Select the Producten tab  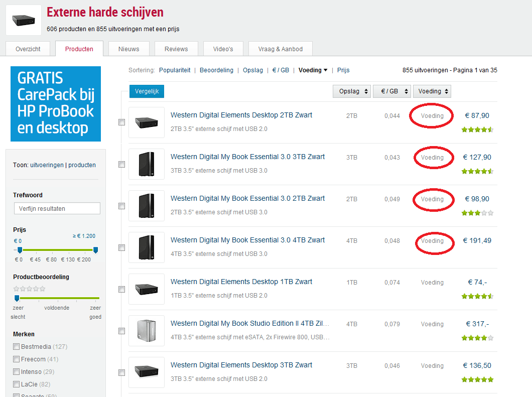click(x=79, y=49)
